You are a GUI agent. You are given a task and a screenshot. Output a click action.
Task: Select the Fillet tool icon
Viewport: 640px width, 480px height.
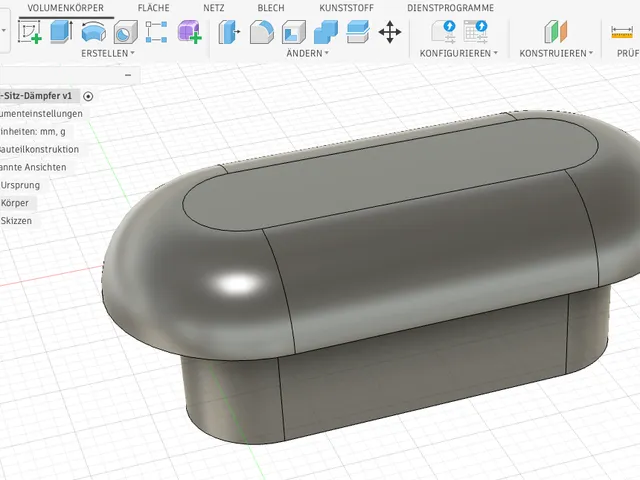pyautogui.click(x=262, y=32)
